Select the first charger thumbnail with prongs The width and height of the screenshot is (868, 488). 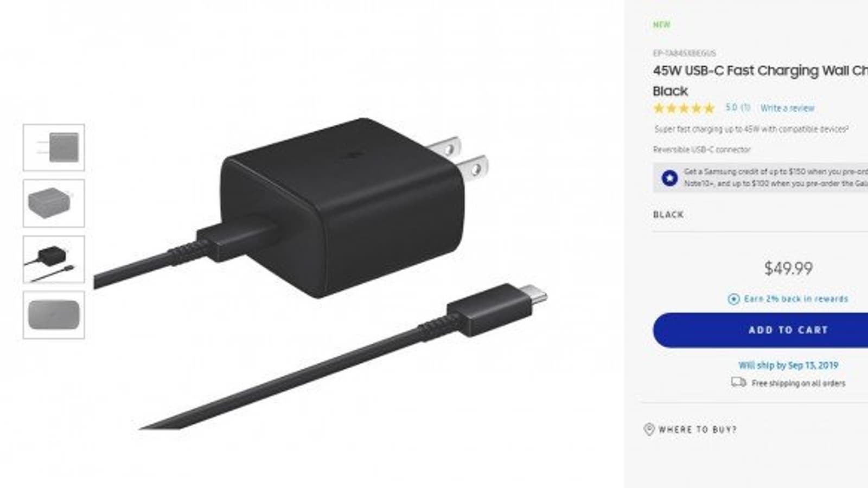click(x=54, y=147)
